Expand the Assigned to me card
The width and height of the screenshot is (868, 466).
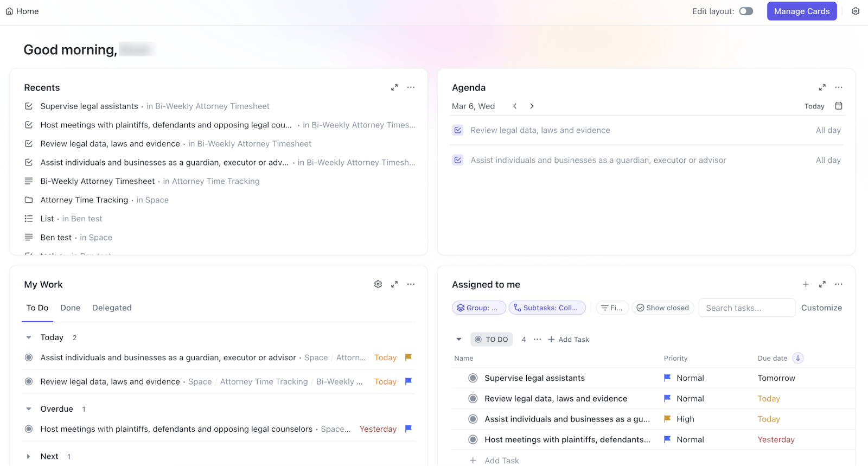pos(822,284)
